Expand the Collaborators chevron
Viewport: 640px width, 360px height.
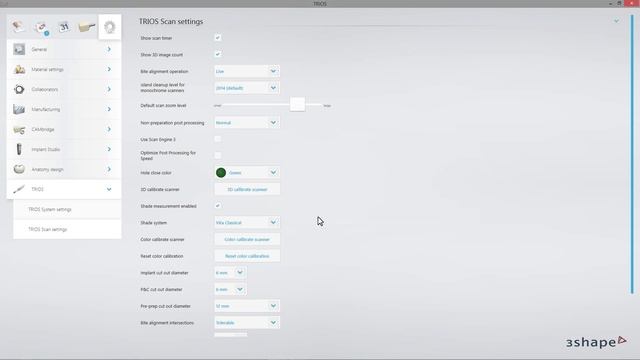pyautogui.click(x=109, y=89)
